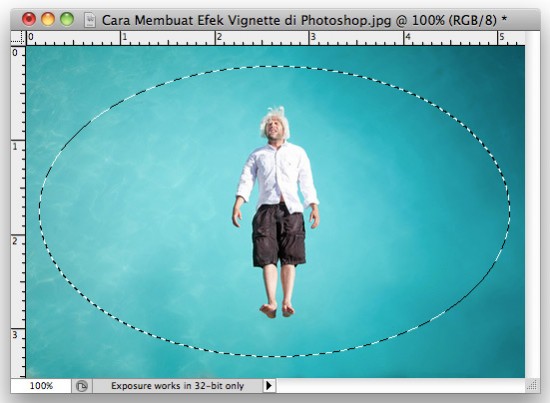Click the document proxy icon in title bar
The height and width of the screenshot is (403, 550).
tap(90, 20)
